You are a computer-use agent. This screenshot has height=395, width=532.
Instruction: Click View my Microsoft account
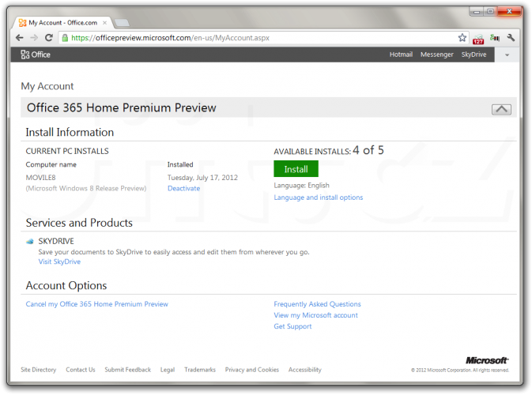[x=315, y=315]
